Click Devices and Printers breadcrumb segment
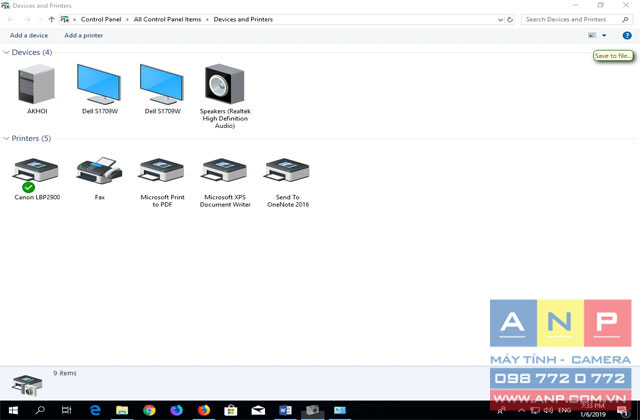 point(243,19)
